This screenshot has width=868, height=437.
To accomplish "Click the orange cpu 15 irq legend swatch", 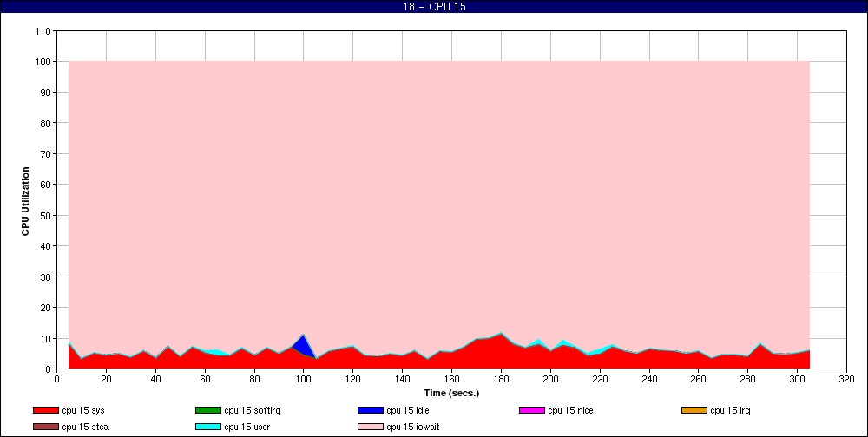I will tap(694, 410).
